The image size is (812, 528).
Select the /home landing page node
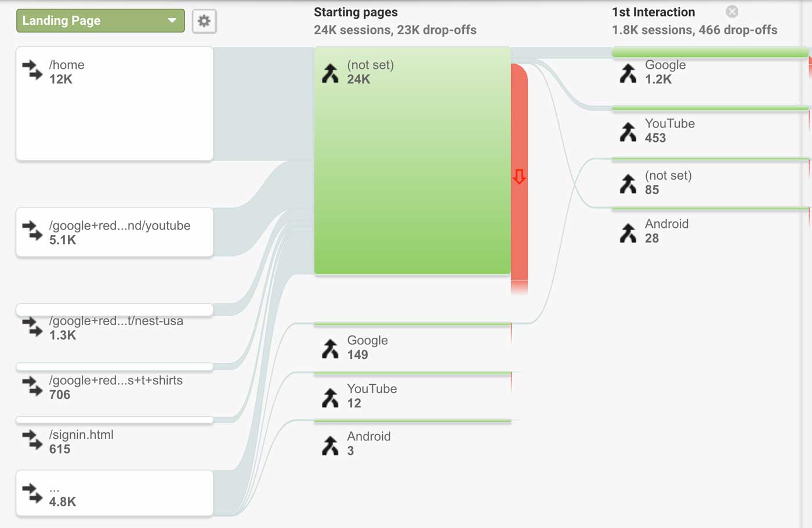click(x=114, y=104)
